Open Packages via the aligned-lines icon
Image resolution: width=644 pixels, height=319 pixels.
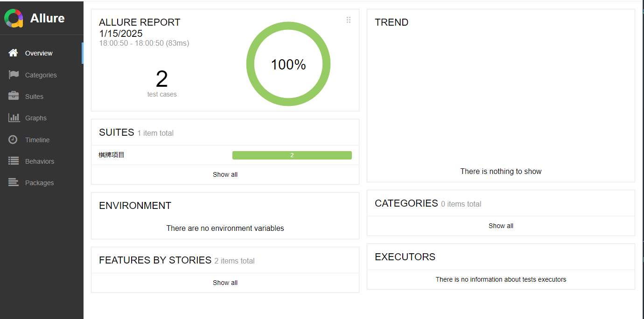14,182
